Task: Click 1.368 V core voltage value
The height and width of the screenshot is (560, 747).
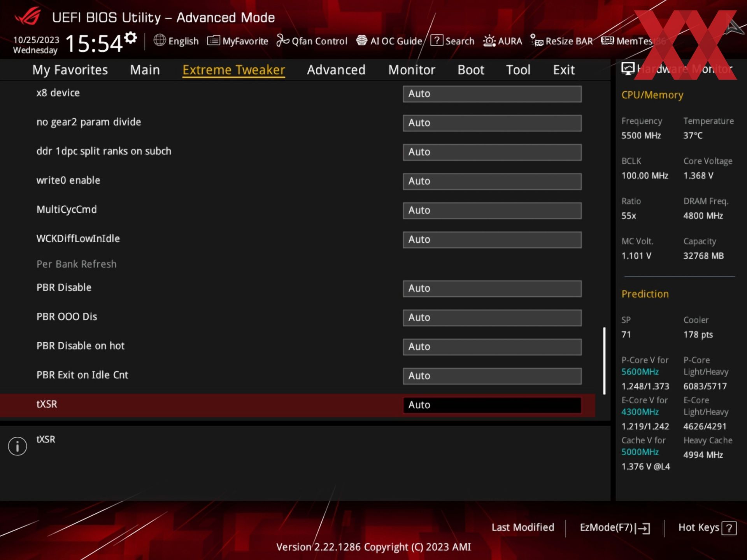Action: point(698,176)
